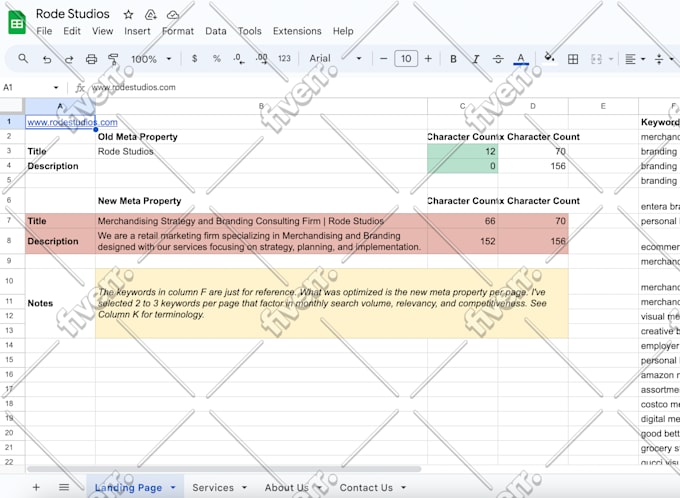Image resolution: width=680 pixels, height=498 pixels.
Task: Decrease font size with minus button
Action: (x=383, y=59)
